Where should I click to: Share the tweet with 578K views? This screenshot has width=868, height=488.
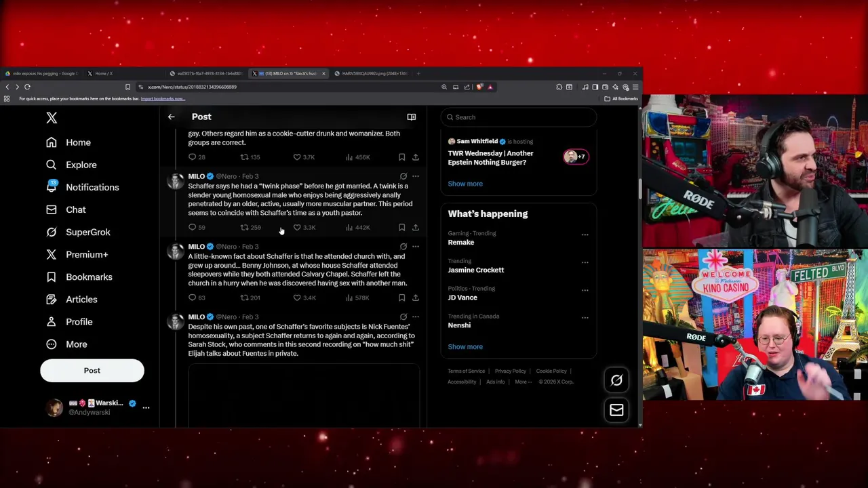pos(416,298)
